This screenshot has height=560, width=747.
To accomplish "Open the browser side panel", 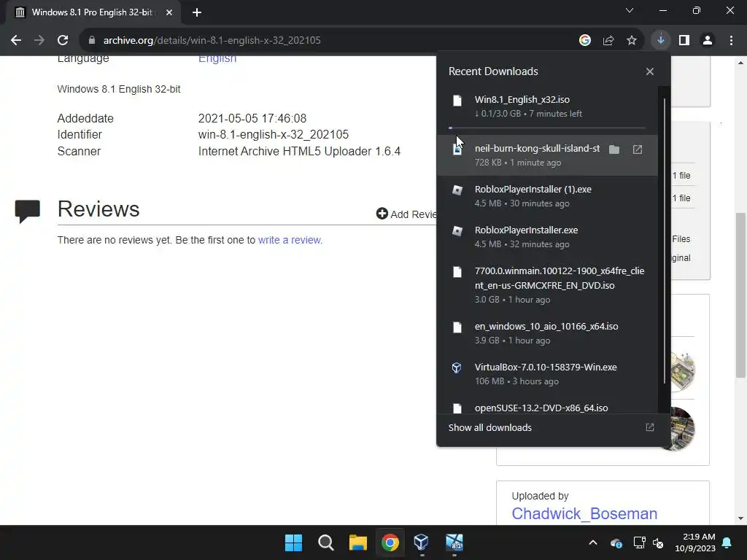I will tap(684, 41).
